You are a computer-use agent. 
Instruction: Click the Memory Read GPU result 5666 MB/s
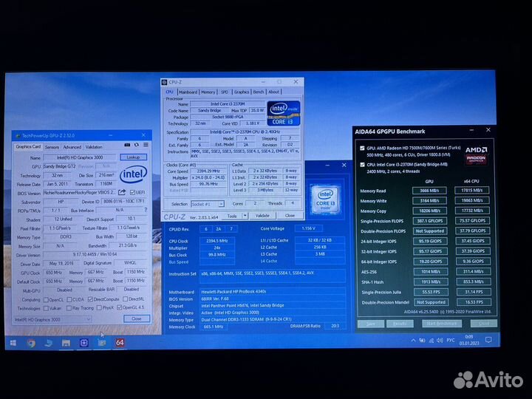pos(429,191)
